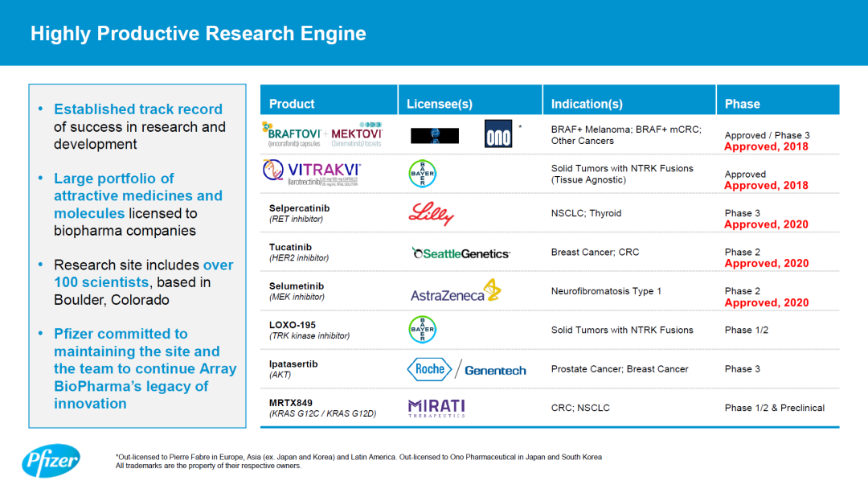
Task: Click the Genentech logo
Action: [495, 371]
